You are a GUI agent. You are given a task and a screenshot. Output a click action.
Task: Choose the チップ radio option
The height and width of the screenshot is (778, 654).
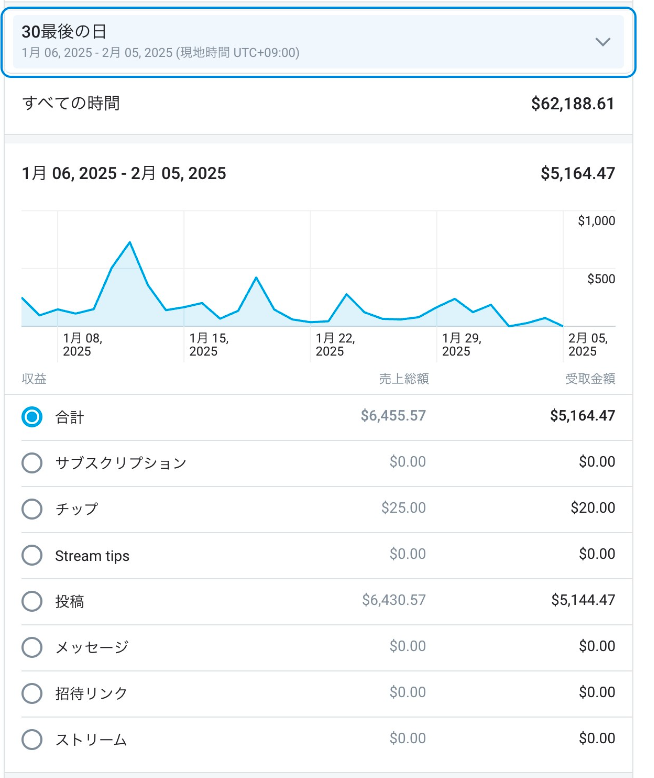pyautogui.click(x=32, y=509)
